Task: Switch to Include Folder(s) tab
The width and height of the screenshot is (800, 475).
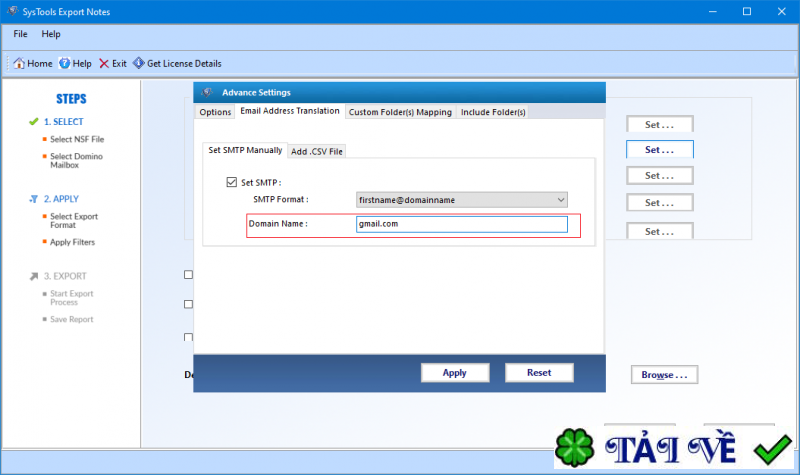Action: (x=493, y=112)
